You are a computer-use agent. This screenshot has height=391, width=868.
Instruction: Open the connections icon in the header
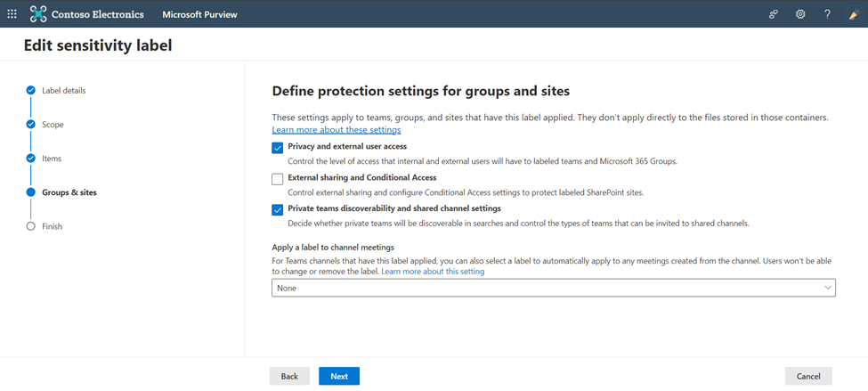pyautogui.click(x=774, y=14)
